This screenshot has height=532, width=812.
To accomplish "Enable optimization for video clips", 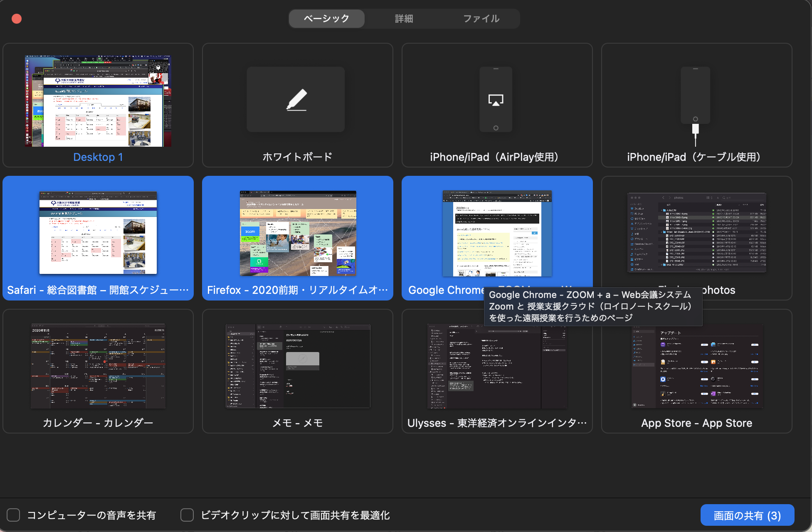I will coord(187,515).
